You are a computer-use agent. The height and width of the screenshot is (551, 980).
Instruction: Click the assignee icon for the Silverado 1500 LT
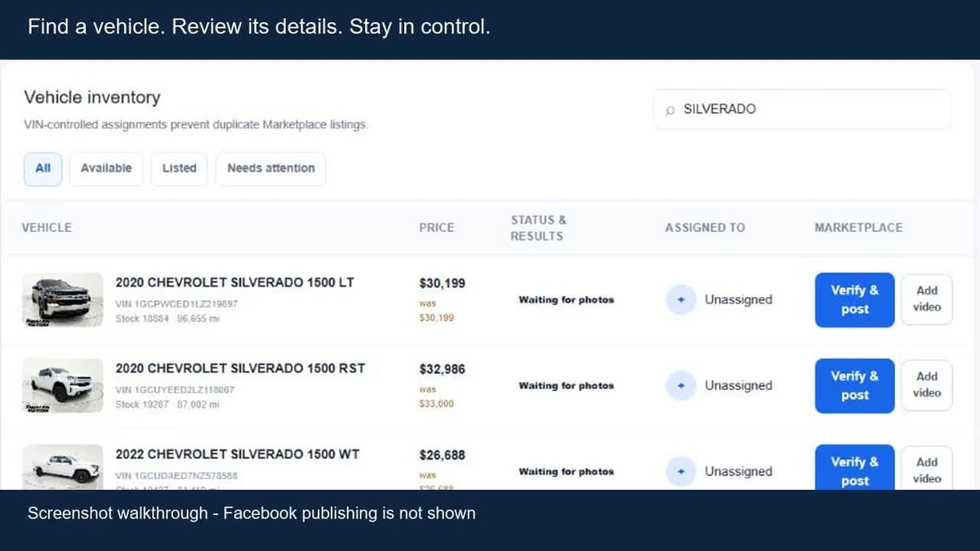coord(680,300)
